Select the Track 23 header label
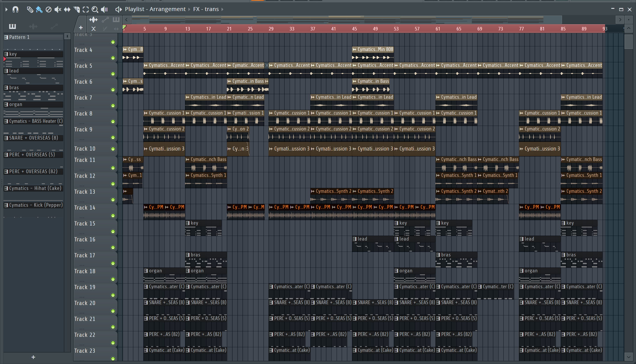Image resolution: width=636 pixels, height=364 pixels. [x=85, y=351]
